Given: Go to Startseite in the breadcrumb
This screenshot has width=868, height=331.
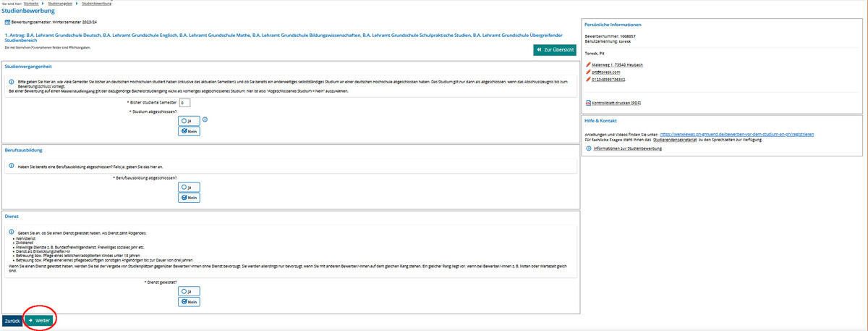Looking at the screenshot, I should pos(31,3).
